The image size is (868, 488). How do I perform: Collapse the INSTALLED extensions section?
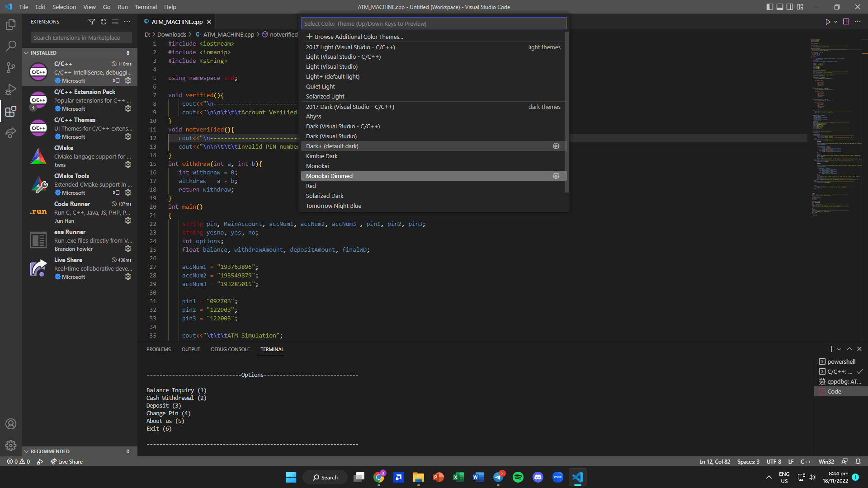(27, 53)
